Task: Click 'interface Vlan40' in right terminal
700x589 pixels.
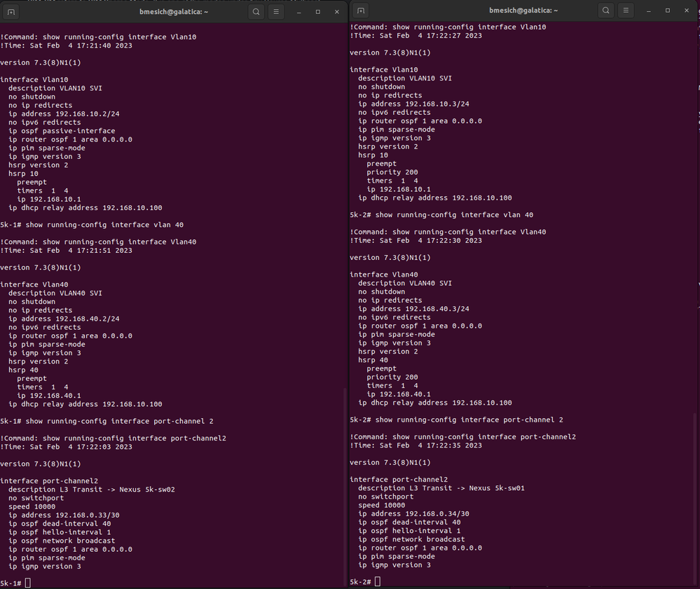Action: (383, 275)
